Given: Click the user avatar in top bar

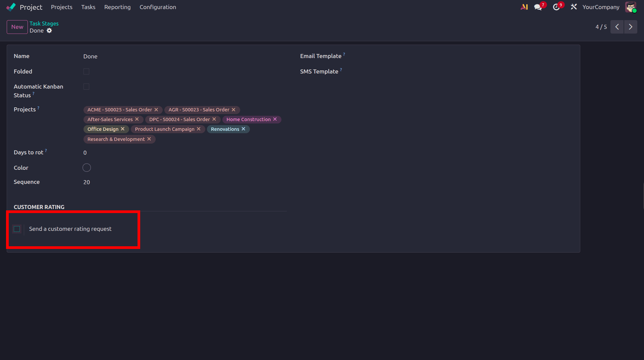Looking at the screenshot, I should 631,7.
